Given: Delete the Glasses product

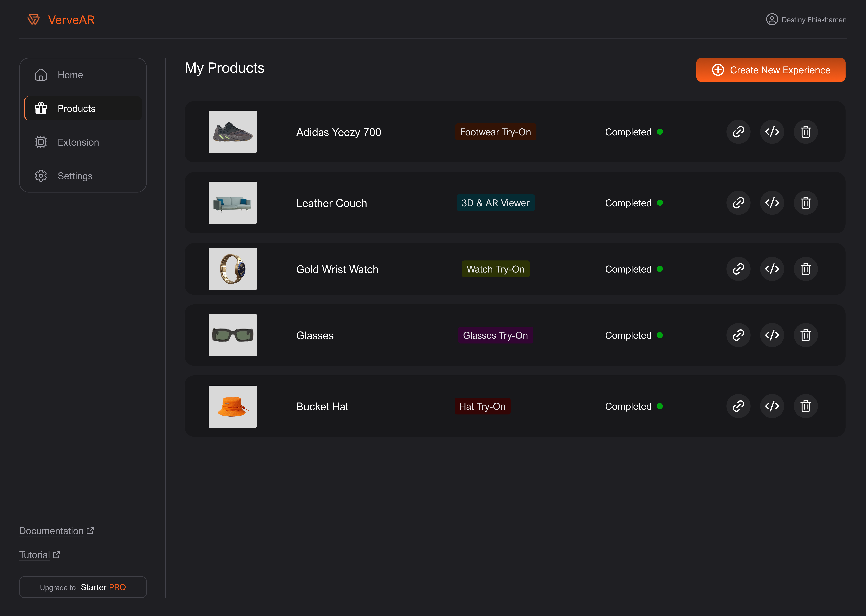Looking at the screenshot, I should 806,335.
